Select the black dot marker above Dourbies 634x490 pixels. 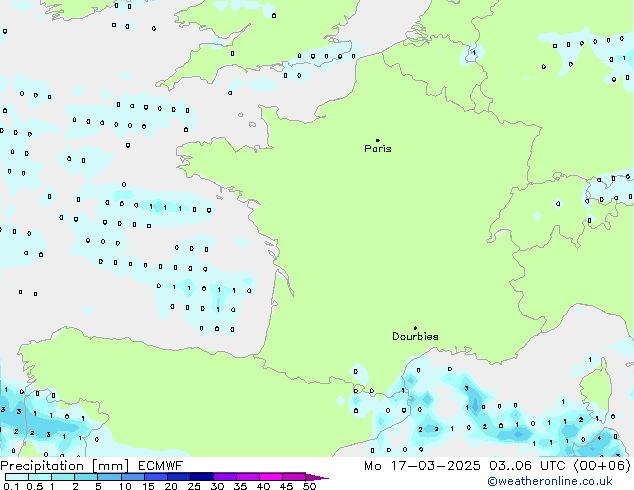415,328
